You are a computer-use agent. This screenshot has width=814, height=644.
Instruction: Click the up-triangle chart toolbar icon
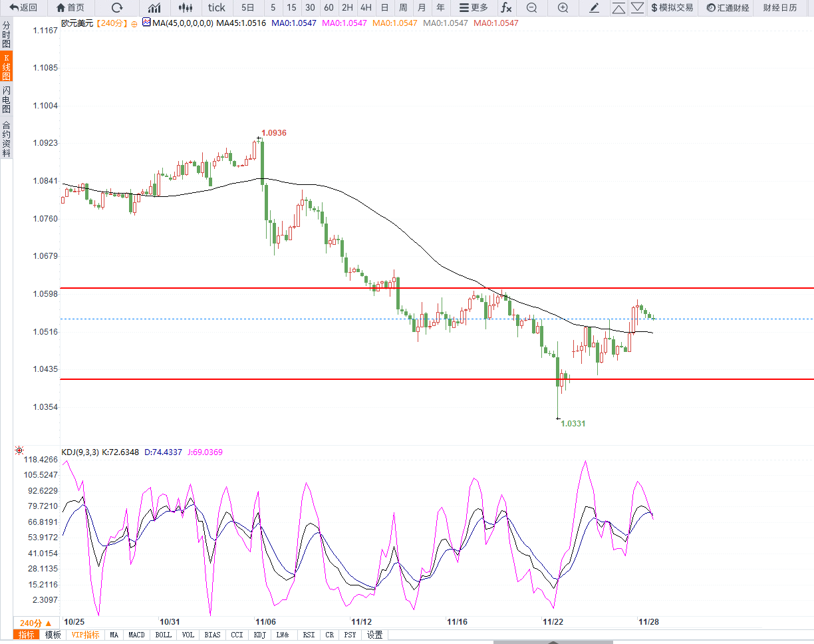618,8
